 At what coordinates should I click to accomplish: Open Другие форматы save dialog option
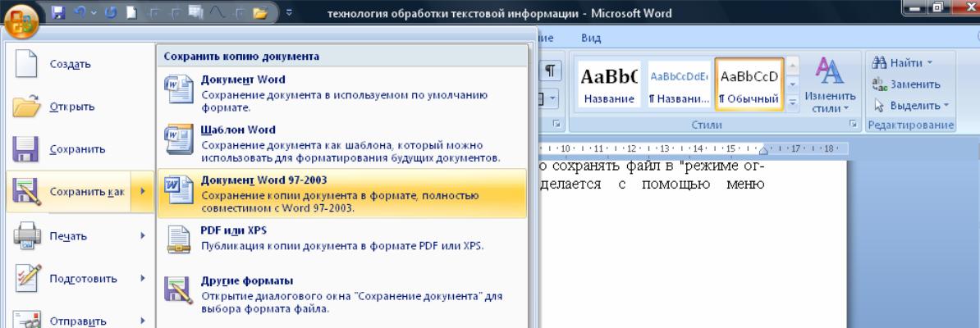pyautogui.click(x=342, y=294)
